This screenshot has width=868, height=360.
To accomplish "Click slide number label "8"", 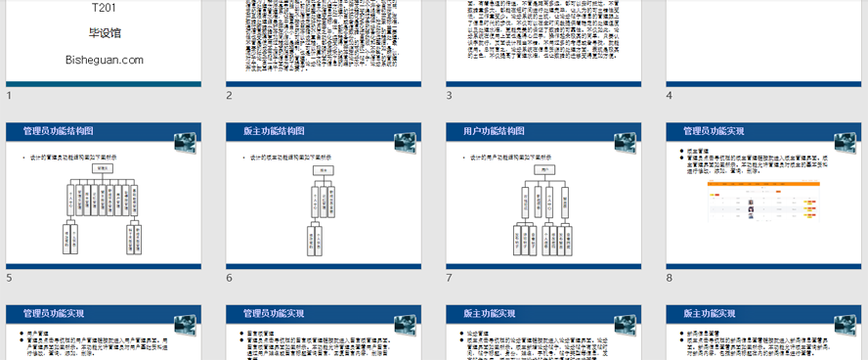I will click(x=670, y=278).
